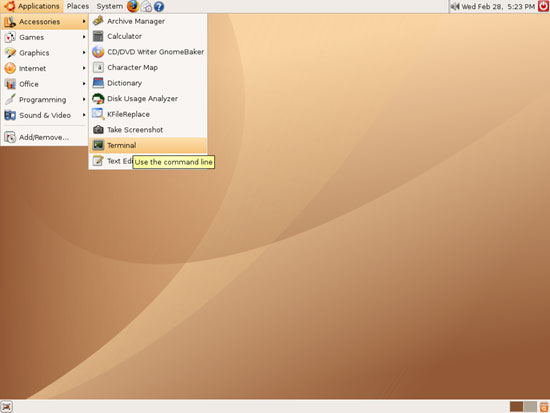This screenshot has width=550, height=413.
Task: Click the Calculator icon
Action: 98,36
